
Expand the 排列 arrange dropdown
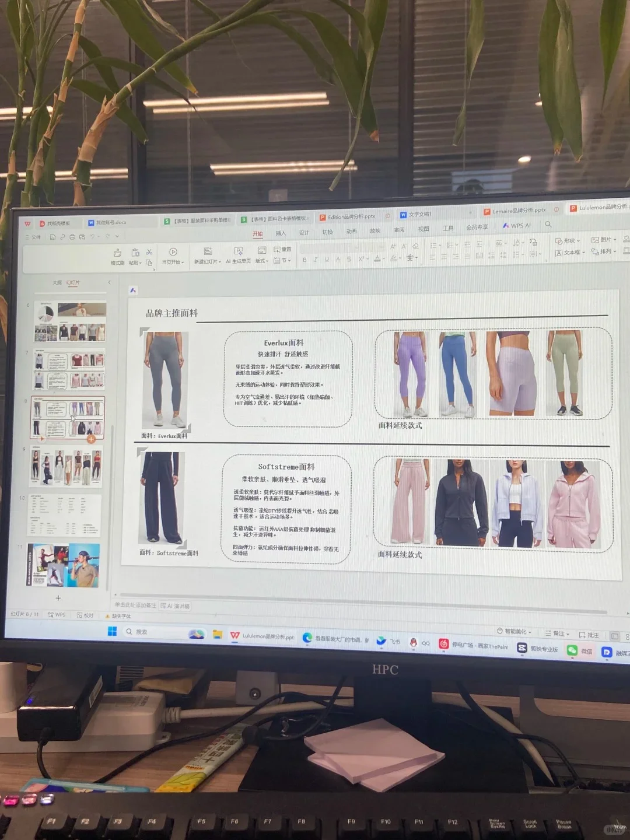(x=603, y=253)
